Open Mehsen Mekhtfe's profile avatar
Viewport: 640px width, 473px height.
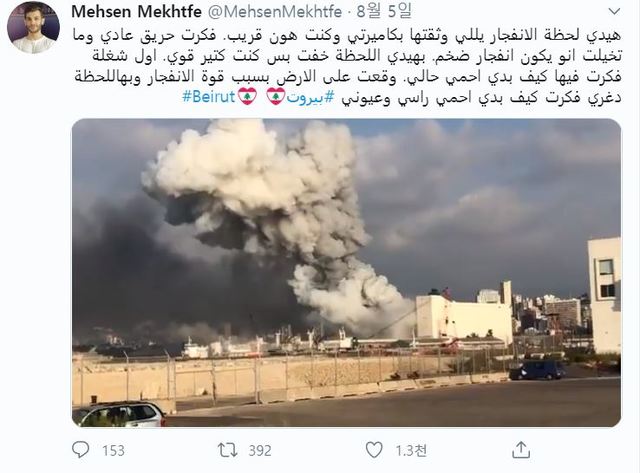[33, 27]
